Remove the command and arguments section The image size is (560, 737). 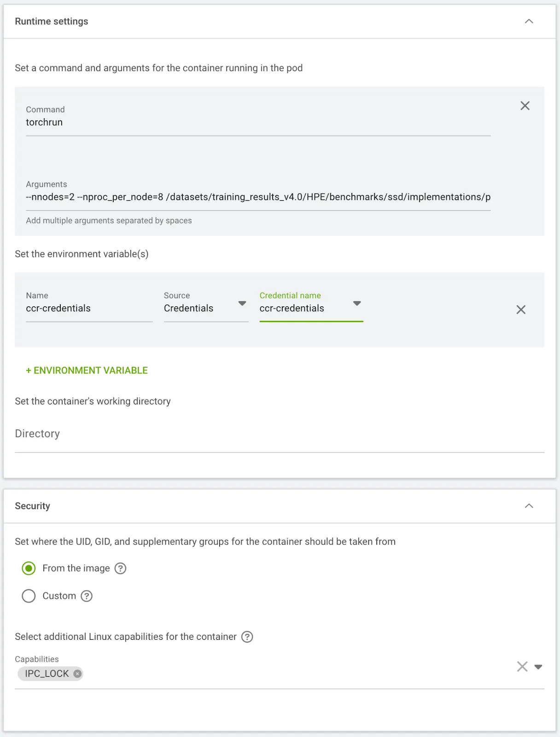tap(525, 106)
